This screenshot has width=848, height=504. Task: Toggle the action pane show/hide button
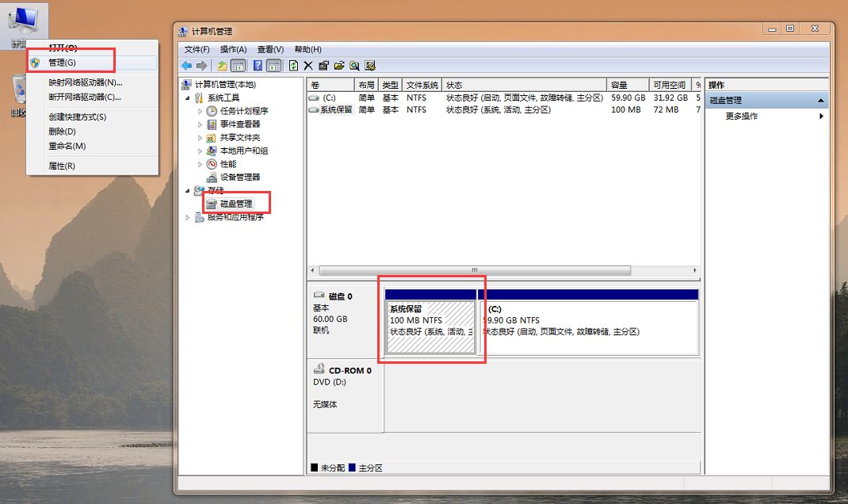pos(273,66)
